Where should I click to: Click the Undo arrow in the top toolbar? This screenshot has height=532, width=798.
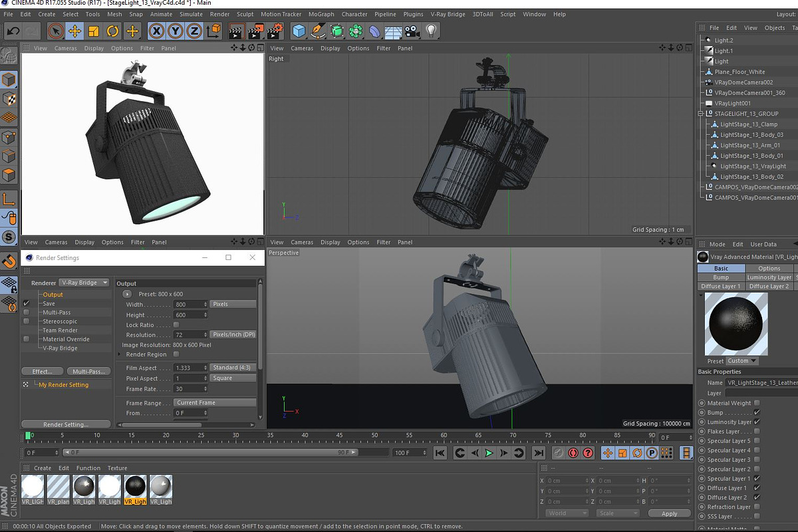pos(13,31)
